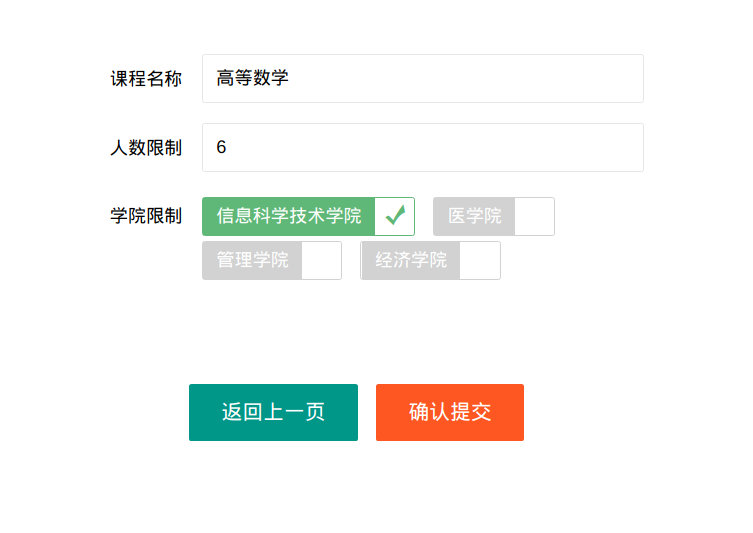Click the 学院限制 label

pos(146,216)
